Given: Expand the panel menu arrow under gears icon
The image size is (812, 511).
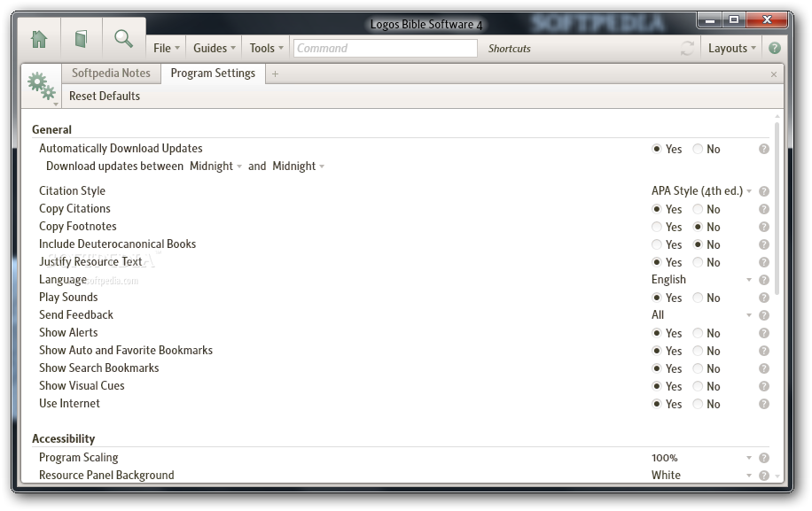Looking at the screenshot, I should tap(56, 105).
